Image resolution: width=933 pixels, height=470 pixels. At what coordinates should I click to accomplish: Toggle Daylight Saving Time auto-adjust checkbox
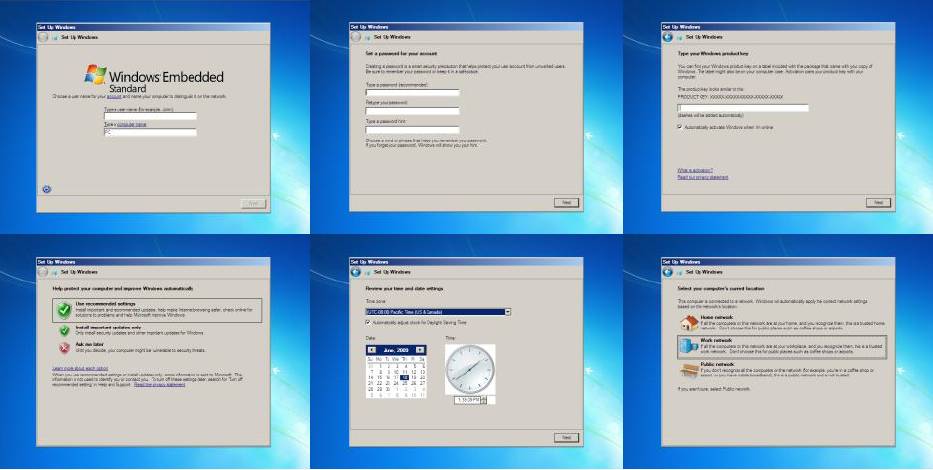pyautogui.click(x=368, y=322)
